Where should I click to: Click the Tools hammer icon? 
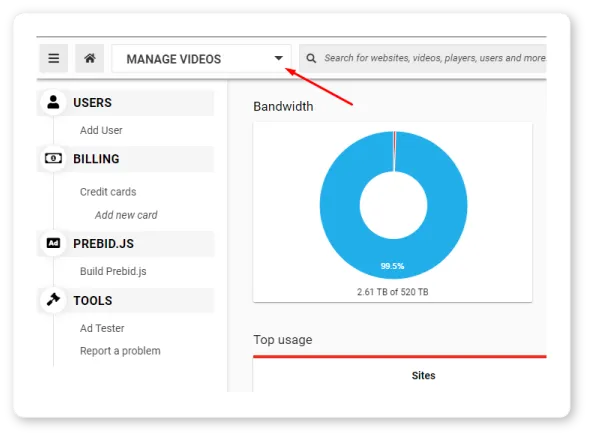pos(53,300)
